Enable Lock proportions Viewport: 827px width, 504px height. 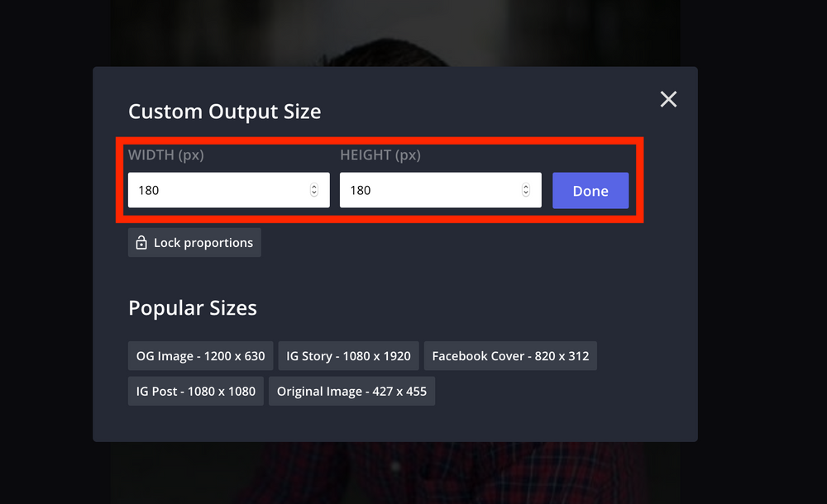tap(194, 242)
